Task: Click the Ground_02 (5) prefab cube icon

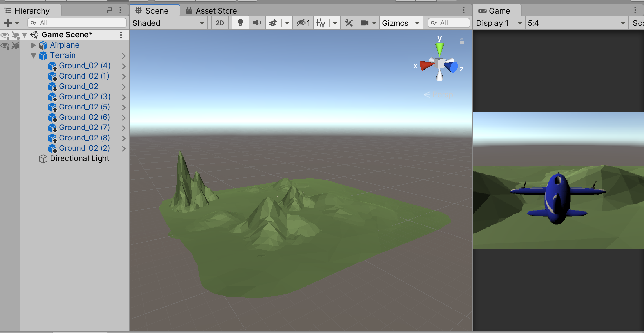Action: point(52,107)
